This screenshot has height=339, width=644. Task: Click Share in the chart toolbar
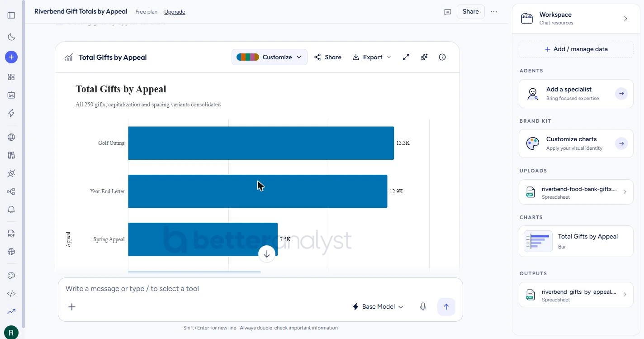(328, 57)
